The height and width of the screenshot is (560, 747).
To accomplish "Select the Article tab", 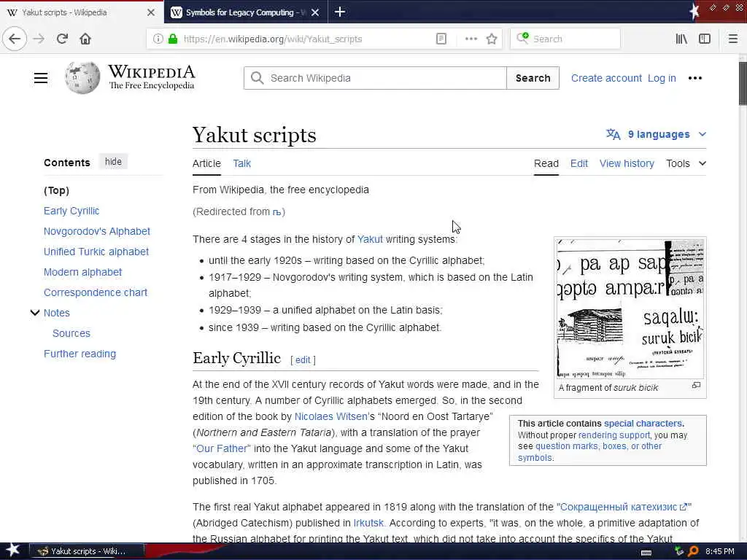I will [x=206, y=163].
